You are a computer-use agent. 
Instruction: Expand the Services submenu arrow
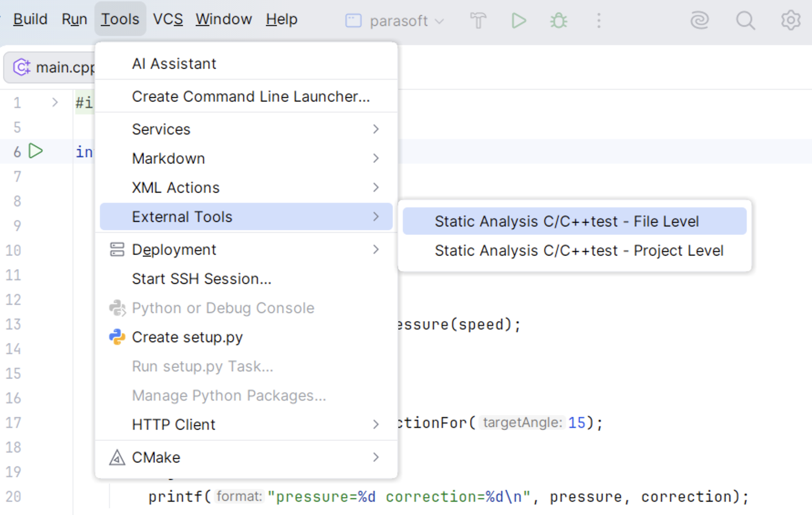(376, 129)
